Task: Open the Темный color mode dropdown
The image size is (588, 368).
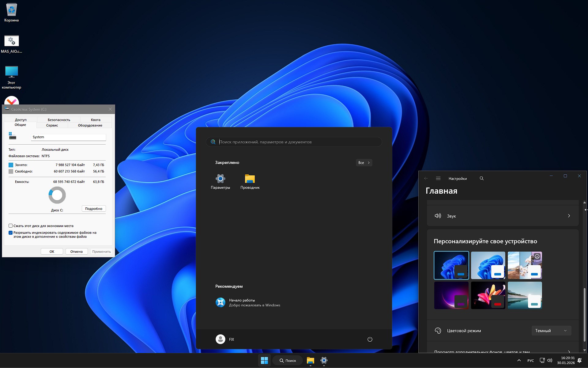Action: 551,331
